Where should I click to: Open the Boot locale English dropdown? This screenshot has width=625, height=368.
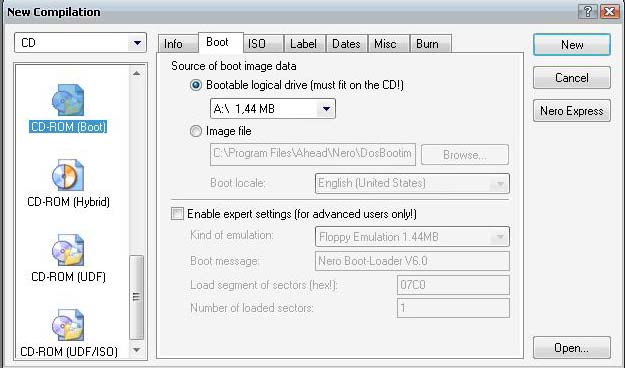pyautogui.click(x=412, y=183)
